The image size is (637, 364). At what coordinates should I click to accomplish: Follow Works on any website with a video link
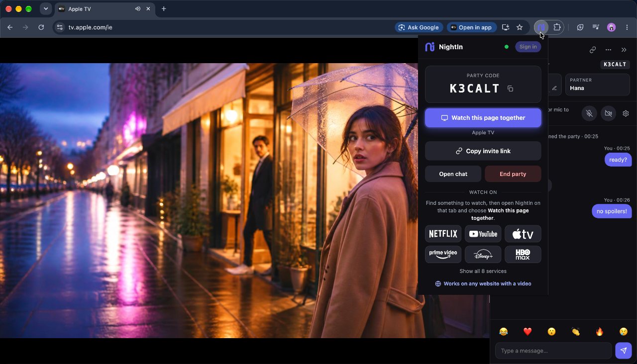[483, 283]
